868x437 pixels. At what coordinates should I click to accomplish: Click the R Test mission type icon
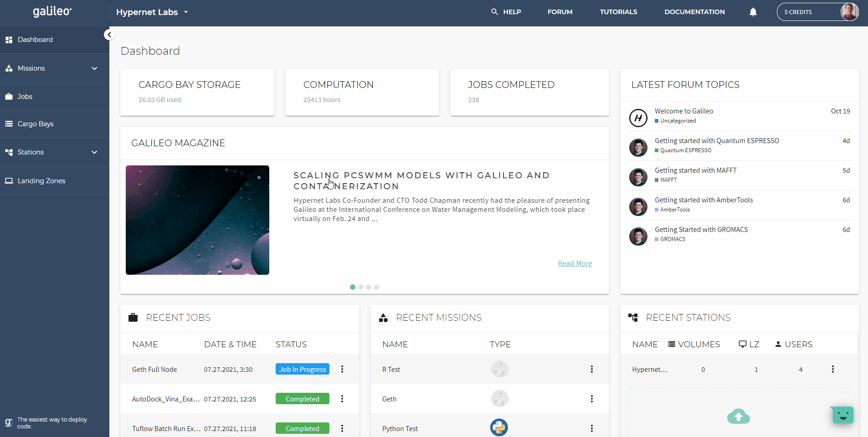click(x=500, y=369)
